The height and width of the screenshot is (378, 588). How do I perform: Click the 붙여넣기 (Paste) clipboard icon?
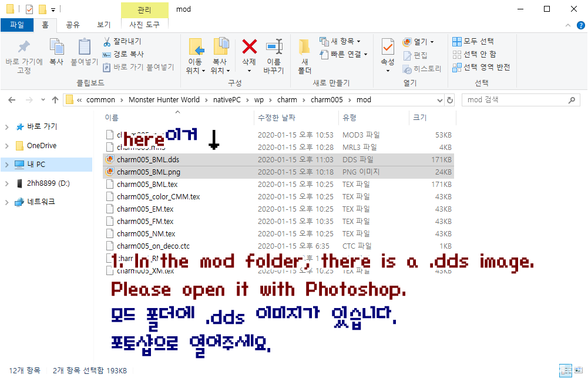(x=85, y=47)
